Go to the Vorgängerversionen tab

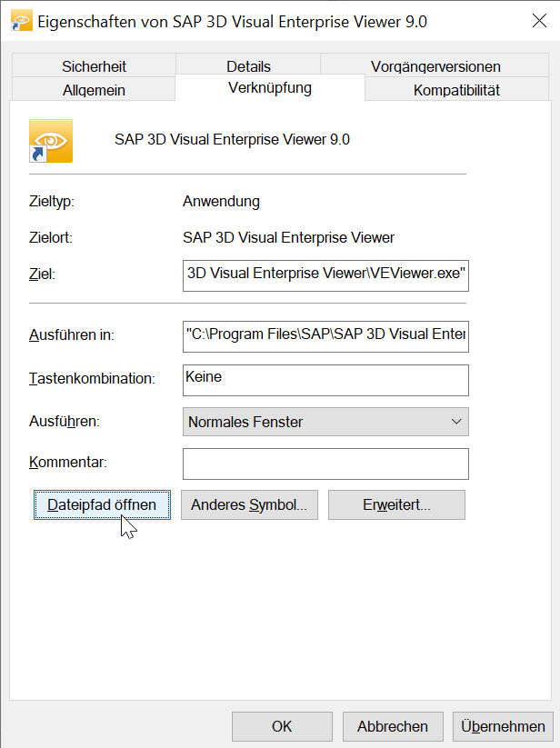coord(435,65)
